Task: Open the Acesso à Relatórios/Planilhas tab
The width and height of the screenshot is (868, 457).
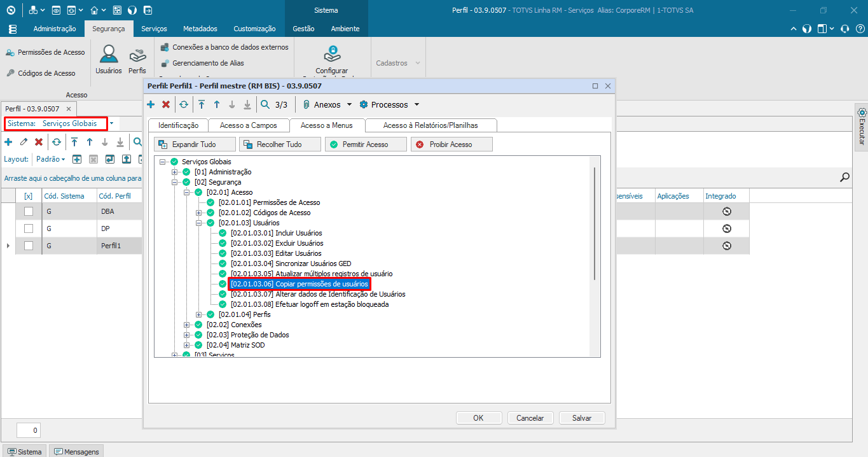Action: coord(431,125)
